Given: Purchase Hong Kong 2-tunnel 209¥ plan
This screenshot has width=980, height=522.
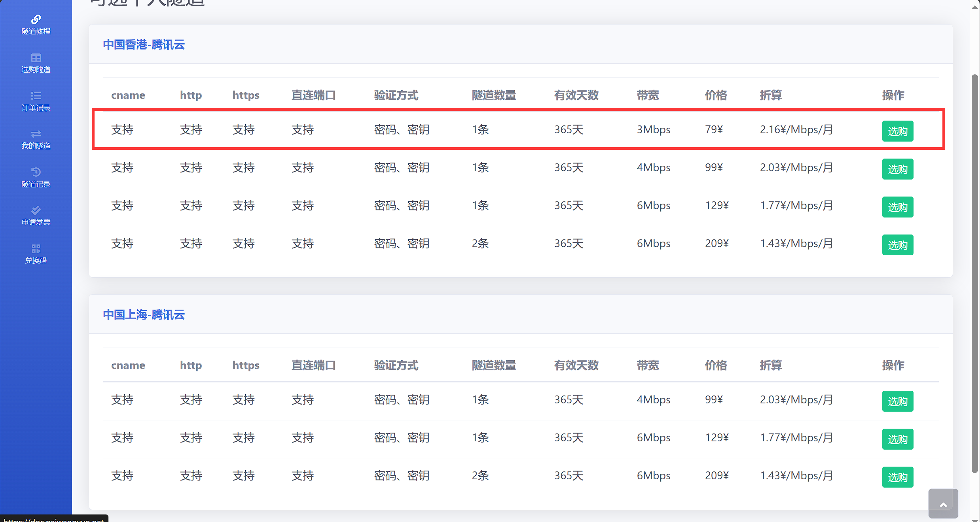Looking at the screenshot, I should tap(897, 245).
